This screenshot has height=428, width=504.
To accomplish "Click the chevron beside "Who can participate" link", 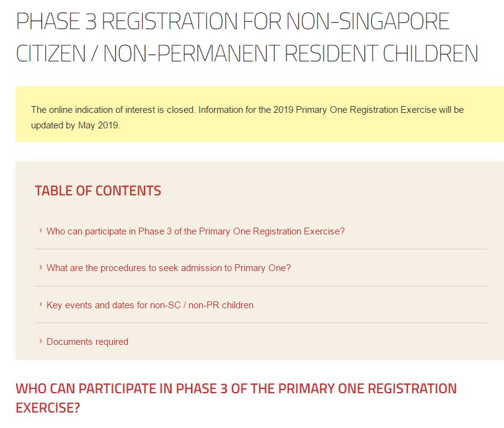I will [40, 231].
